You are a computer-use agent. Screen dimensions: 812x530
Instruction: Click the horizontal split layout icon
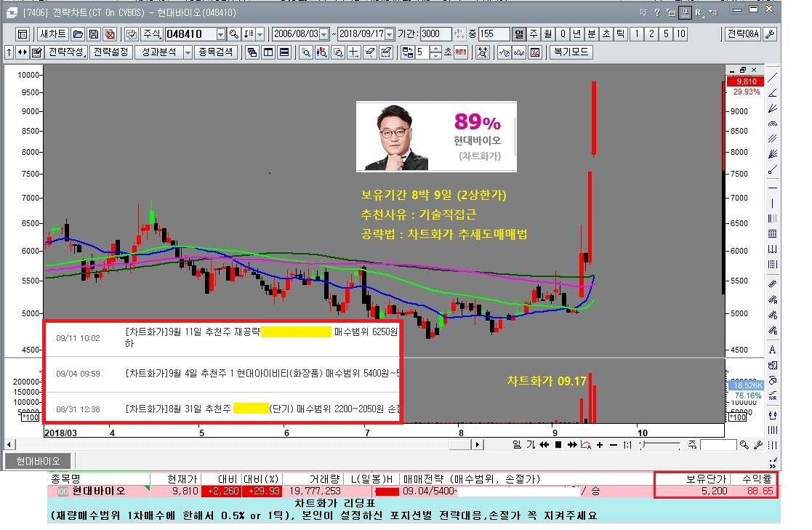284,52
